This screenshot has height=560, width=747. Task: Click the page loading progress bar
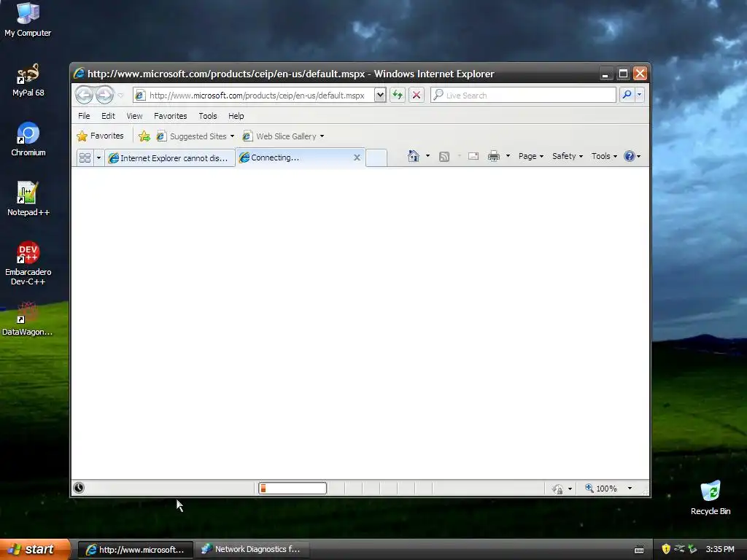[293, 488]
